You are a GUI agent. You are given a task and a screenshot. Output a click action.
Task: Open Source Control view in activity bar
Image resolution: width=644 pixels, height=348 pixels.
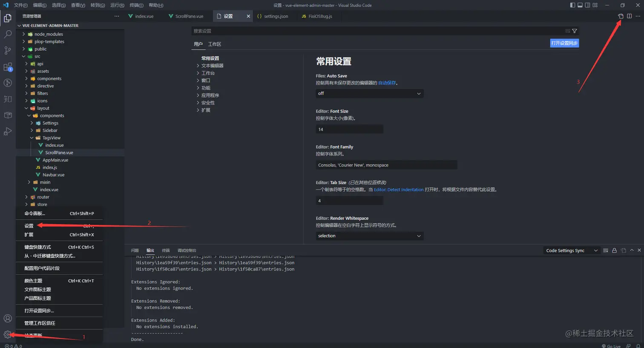click(8, 50)
